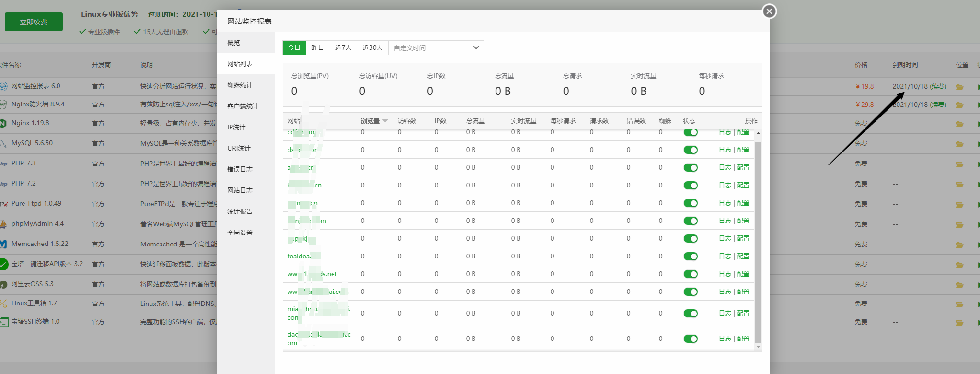The height and width of the screenshot is (374, 980).
Task: Click 续费 link for 网站监控报表 6.0
Action: pos(938,86)
